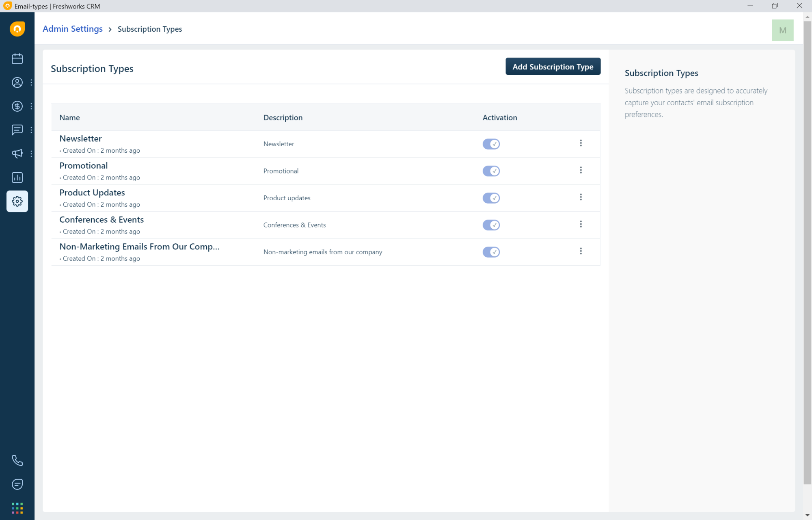Navigate back via Admin Settings breadcrumb
Viewport: 812px width, 520px height.
[73, 28]
